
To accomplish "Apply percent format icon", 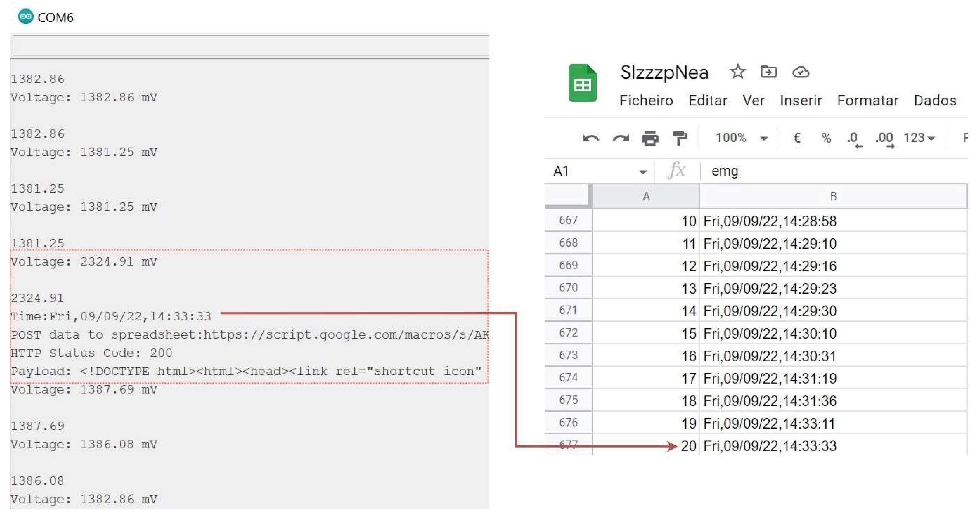I will 825,138.
